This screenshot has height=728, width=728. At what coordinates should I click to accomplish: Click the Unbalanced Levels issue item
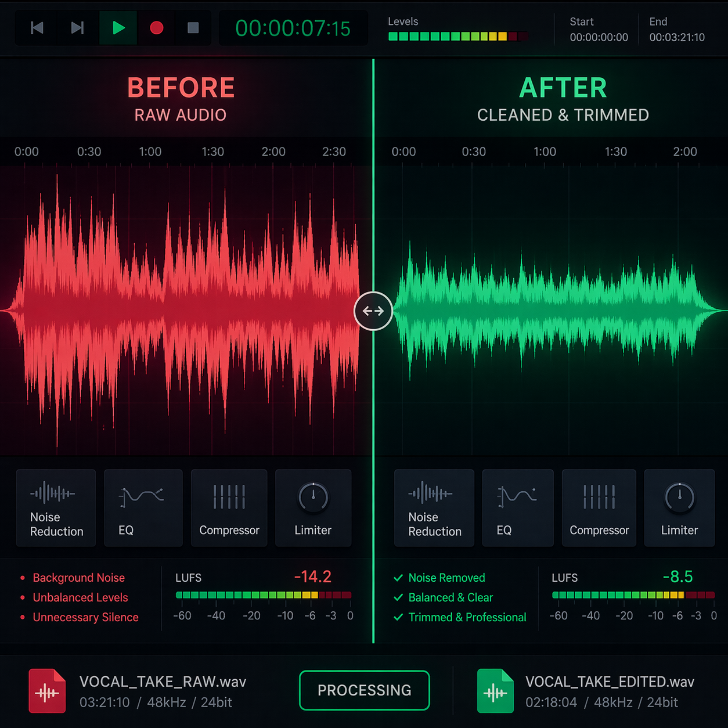coord(74,597)
